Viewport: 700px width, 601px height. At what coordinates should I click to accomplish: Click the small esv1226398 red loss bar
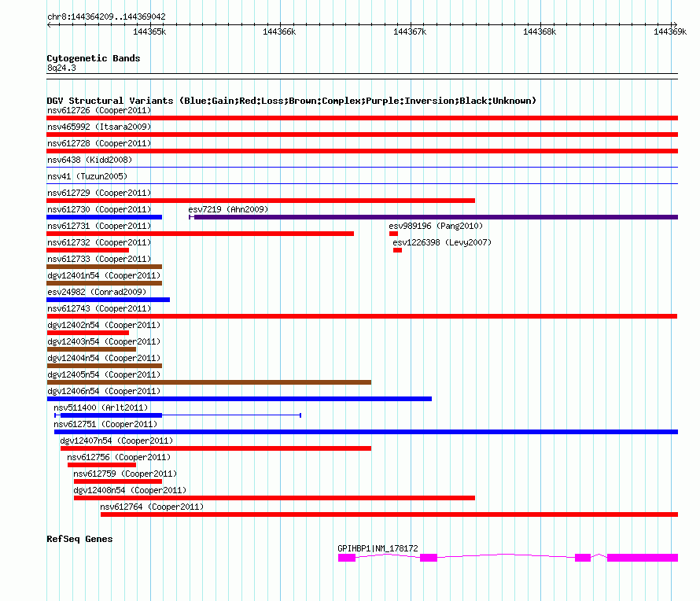tap(397, 250)
